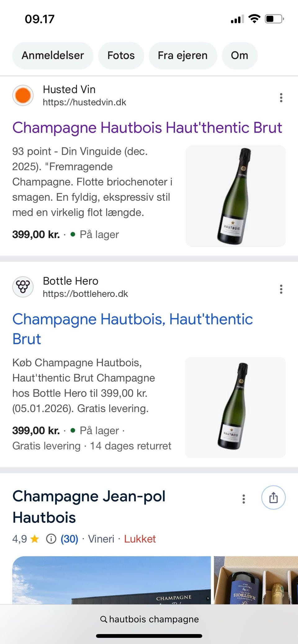This screenshot has height=644, width=298.
Task: View Husted Vin champagne bottle thumbnail
Action: click(x=235, y=196)
